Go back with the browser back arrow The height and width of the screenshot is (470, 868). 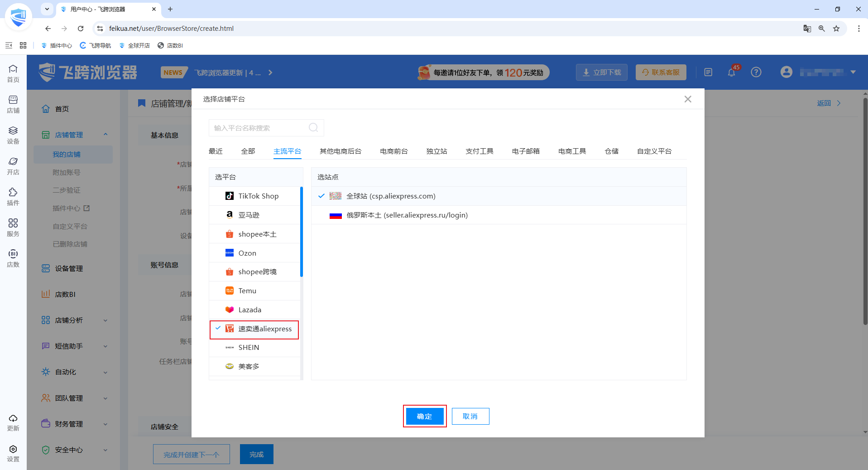coord(48,29)
